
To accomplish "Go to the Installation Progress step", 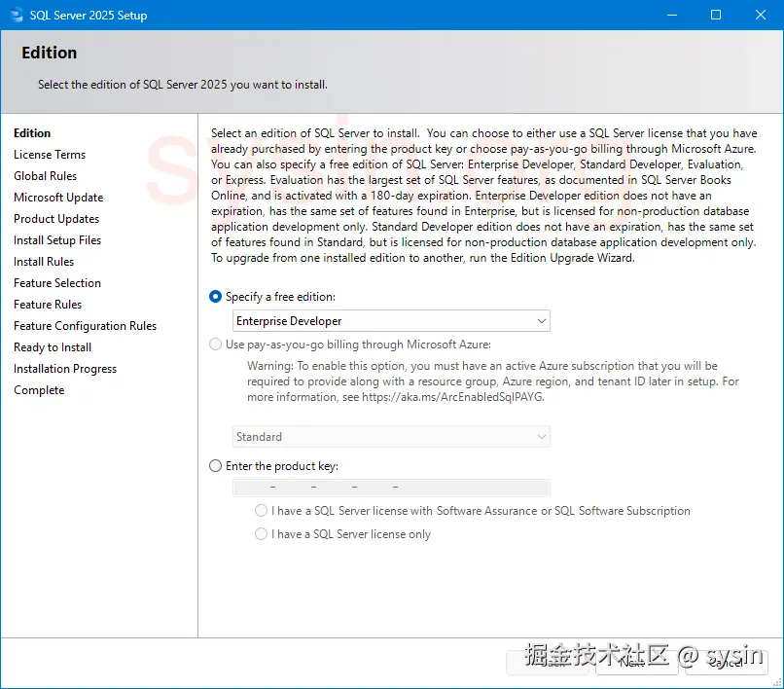I will coord(65,369).
